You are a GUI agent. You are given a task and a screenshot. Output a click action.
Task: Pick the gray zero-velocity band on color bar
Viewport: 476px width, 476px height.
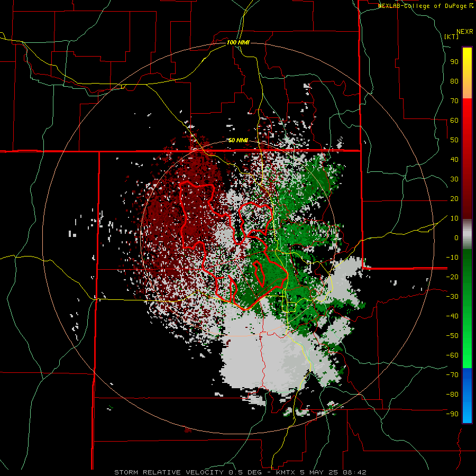(x=467, y=234)
